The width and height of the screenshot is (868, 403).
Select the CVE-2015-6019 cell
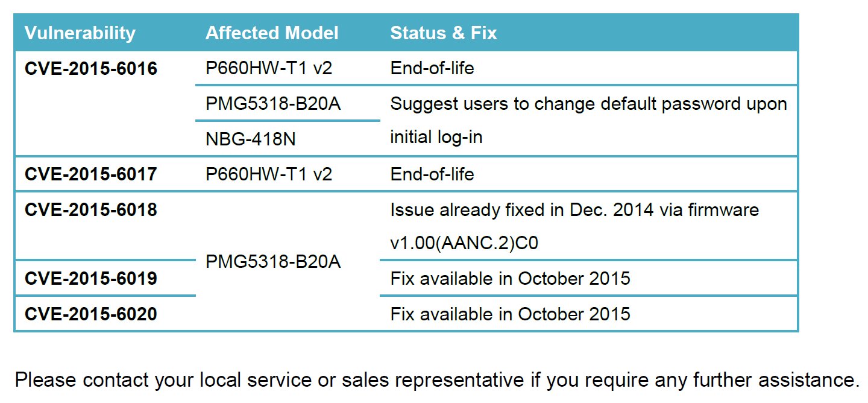coord(91,279)
